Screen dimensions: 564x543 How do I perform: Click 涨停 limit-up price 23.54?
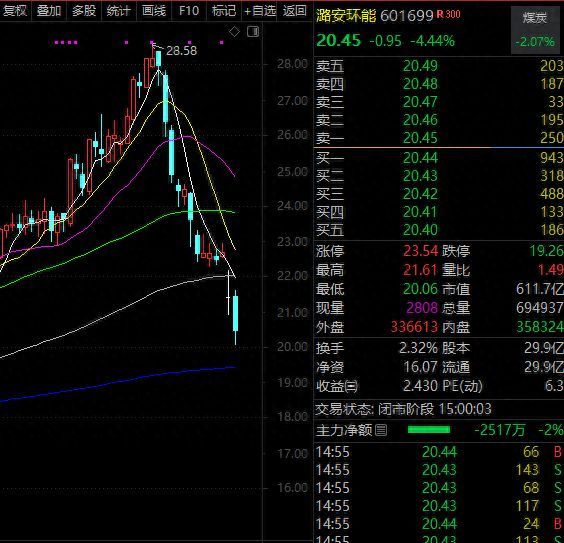click(x=420, y=251)
